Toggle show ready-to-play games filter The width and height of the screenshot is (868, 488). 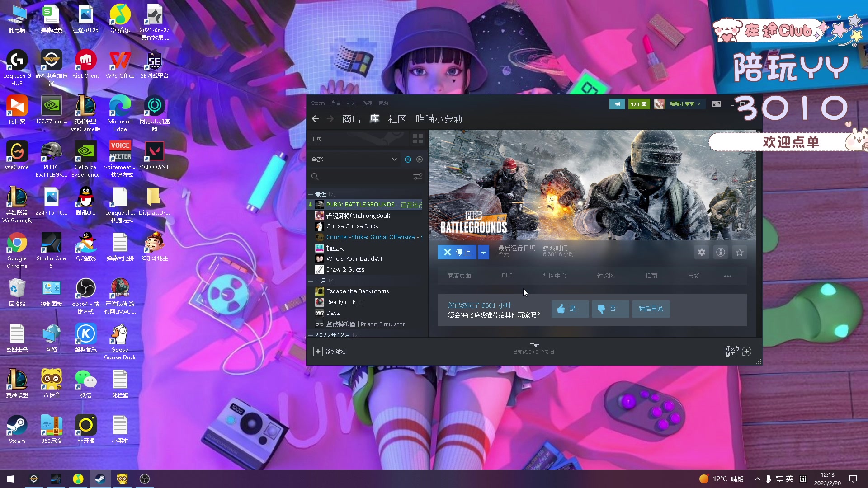420,160
